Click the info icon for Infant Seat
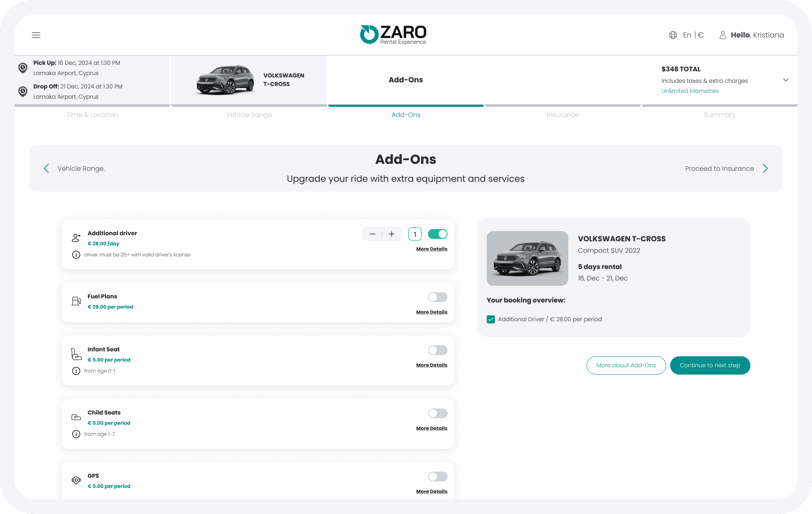Image resolution: width=812 pixels, height=514 pixels. pos(76,371)
